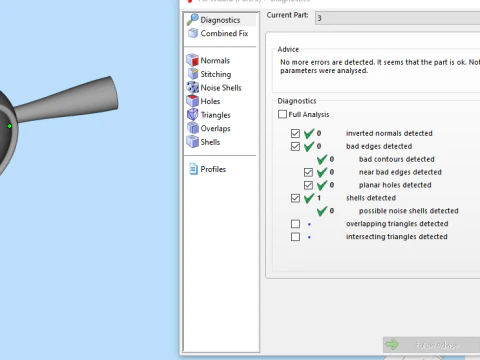Click the Noise Shells icon
480x360 pixels.
tap(193, 87)
